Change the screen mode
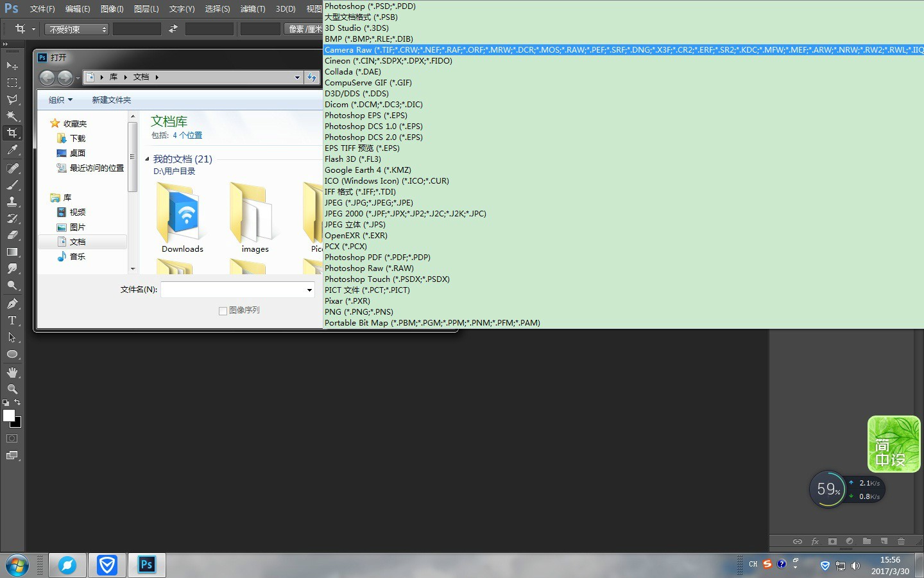The image size is (924, 578). 12,455
